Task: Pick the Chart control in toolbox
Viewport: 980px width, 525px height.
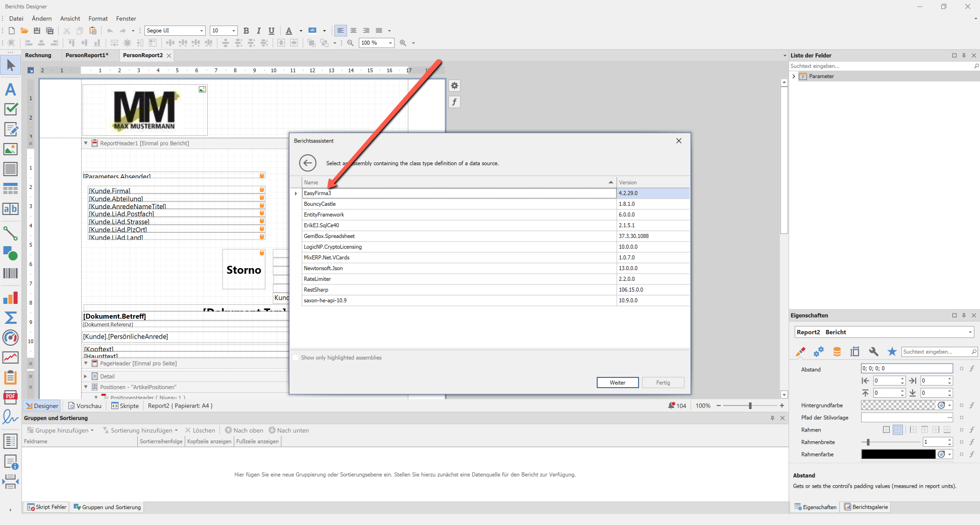Action: pyautogui.click(x=10, y=298)
